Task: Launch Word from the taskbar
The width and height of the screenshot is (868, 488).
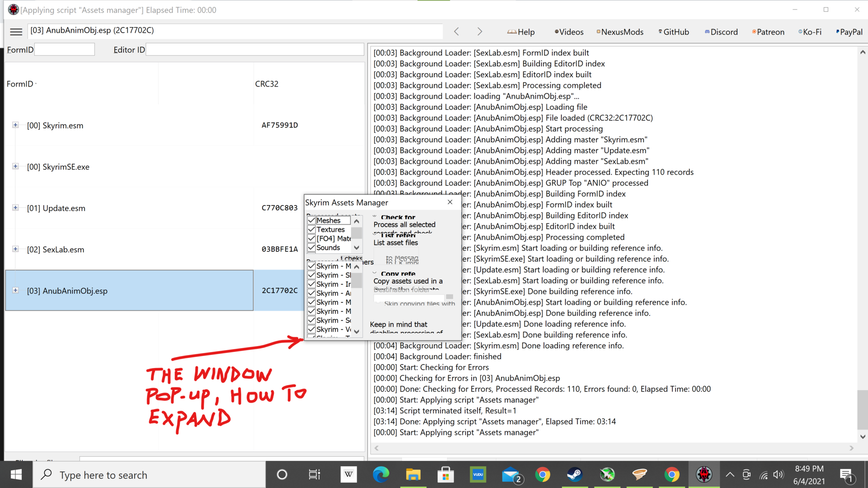Action: tap(349, 475)
